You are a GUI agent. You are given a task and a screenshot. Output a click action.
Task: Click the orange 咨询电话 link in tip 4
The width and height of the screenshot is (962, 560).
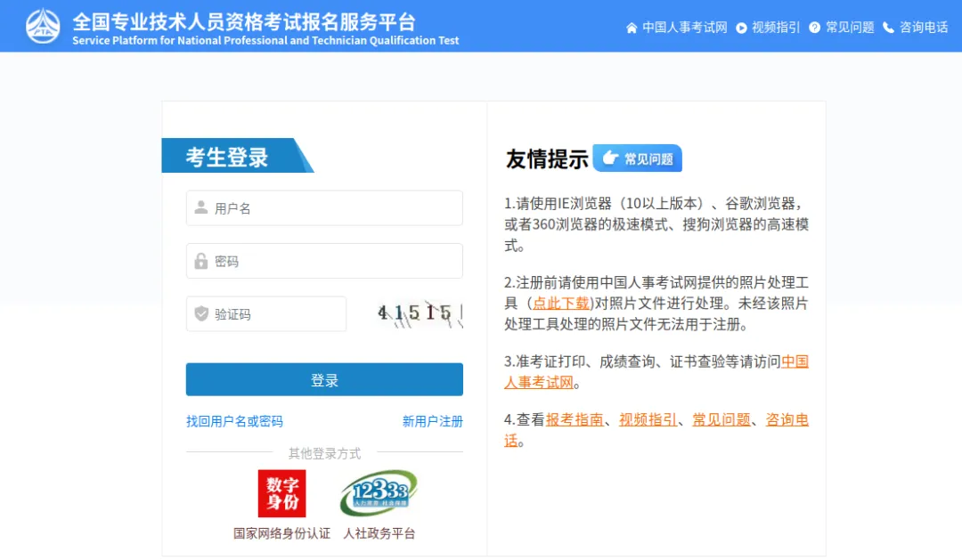click(787, 420)
